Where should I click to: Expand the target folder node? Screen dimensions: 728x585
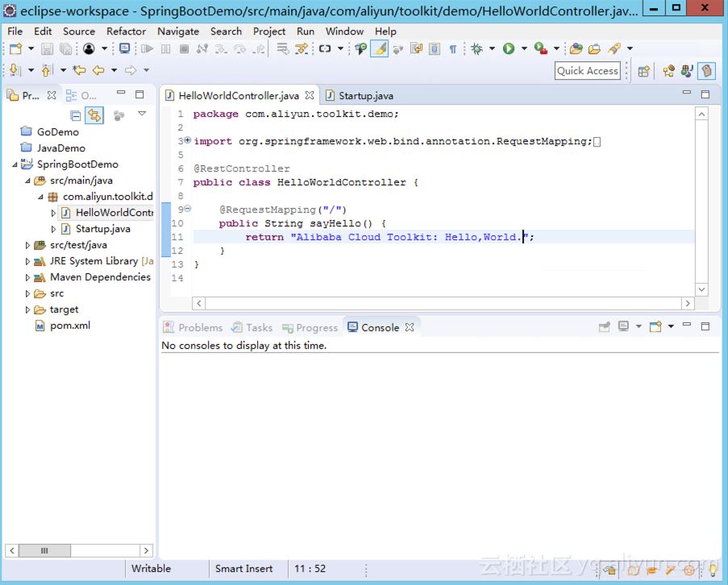[27, 310]
